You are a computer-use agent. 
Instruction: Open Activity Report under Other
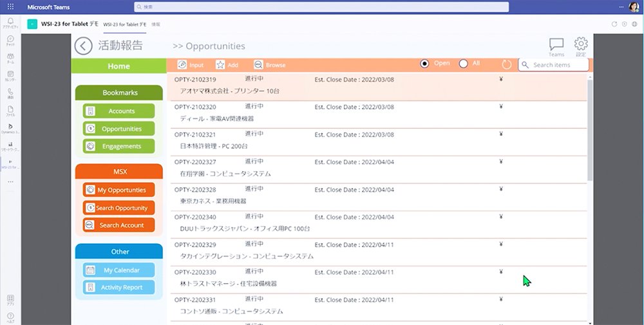[118, 287]
